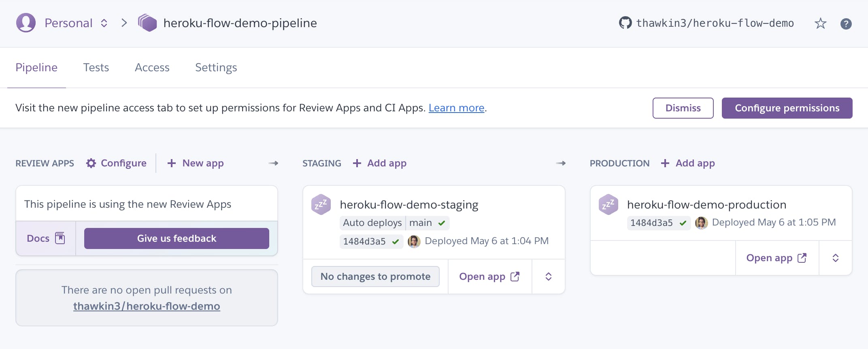
Task: Open help via question mark icon
Action: click(846, 24)
